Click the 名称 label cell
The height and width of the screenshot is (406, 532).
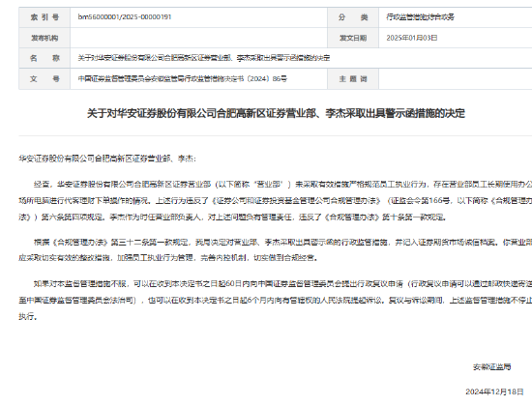[x=44, y=58]
